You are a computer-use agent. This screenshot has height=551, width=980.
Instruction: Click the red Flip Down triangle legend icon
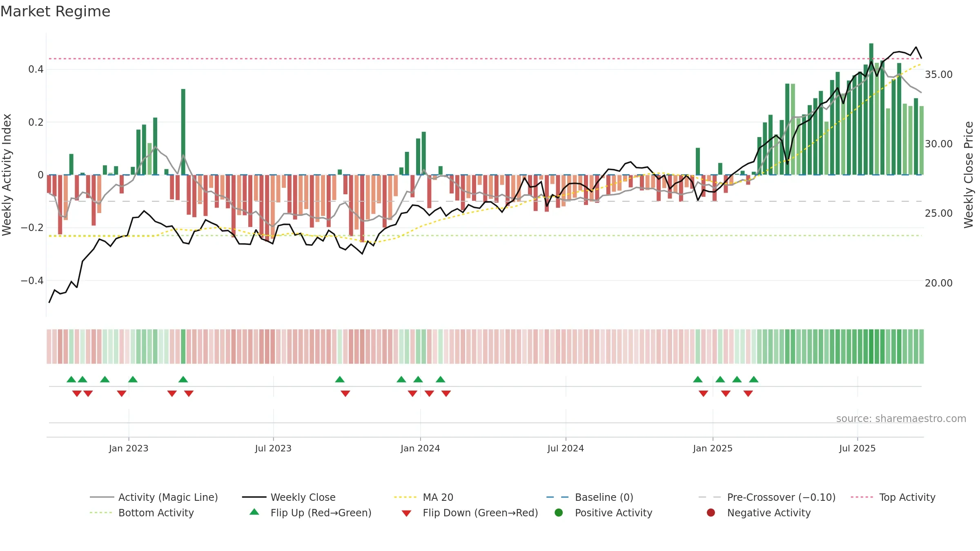(406, 513)
